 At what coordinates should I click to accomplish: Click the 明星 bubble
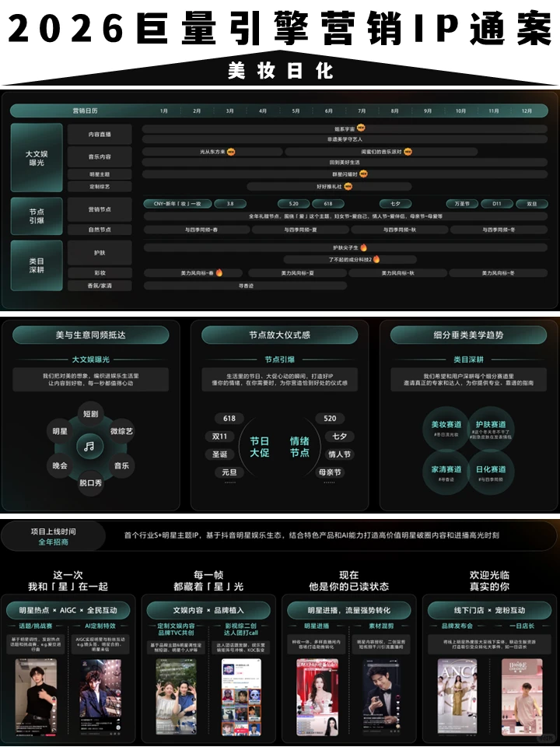[x=60, y=431]
